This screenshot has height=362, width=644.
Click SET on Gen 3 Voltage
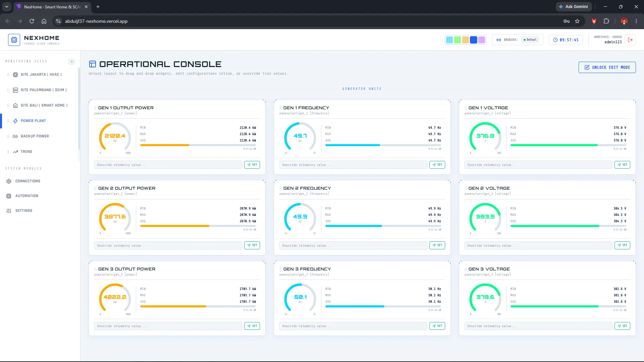(622, 326)
